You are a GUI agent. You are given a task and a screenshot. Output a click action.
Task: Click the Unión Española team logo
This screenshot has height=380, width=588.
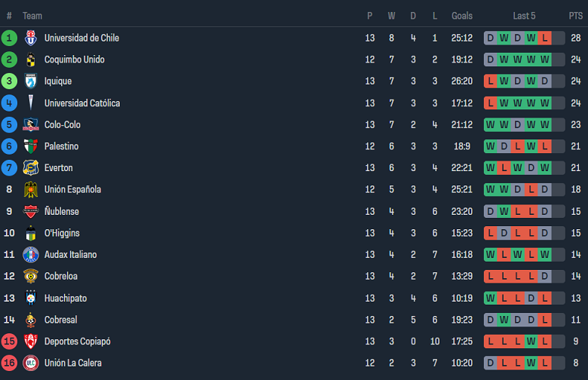point(31,189)
